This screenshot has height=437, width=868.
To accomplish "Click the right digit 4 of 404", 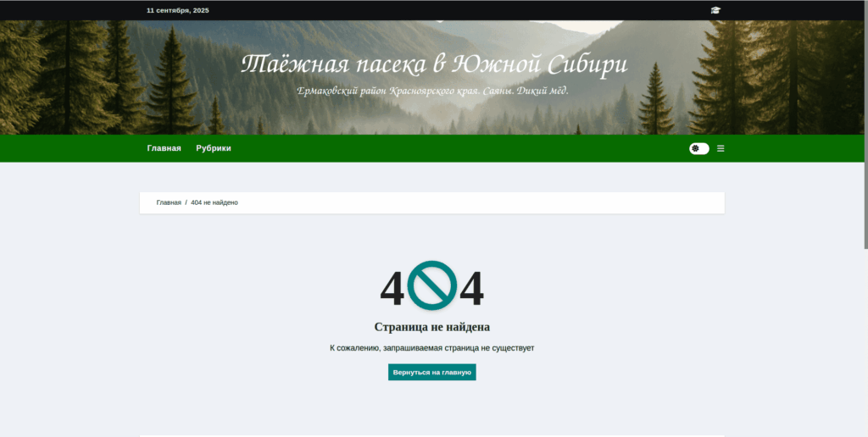I will (x=471, y=290).
